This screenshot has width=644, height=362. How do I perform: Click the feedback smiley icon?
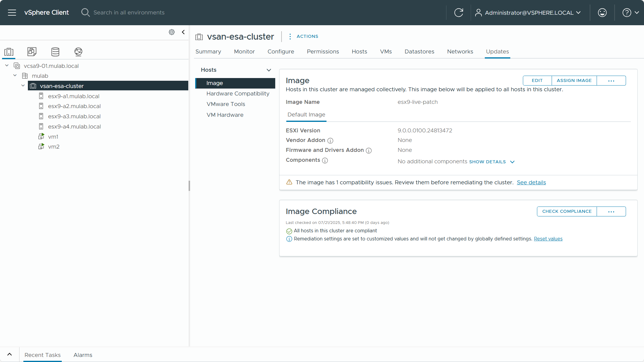(602, 13)
